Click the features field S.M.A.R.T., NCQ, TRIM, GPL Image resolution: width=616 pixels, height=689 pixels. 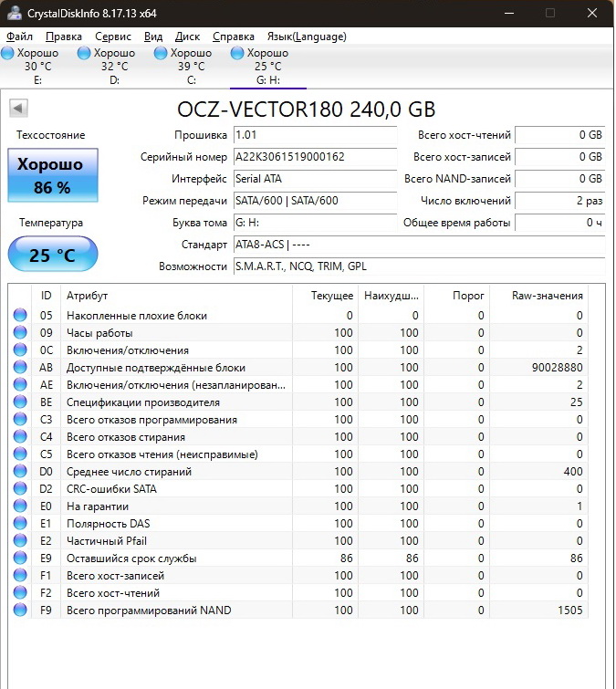click(x=419, y=266)
